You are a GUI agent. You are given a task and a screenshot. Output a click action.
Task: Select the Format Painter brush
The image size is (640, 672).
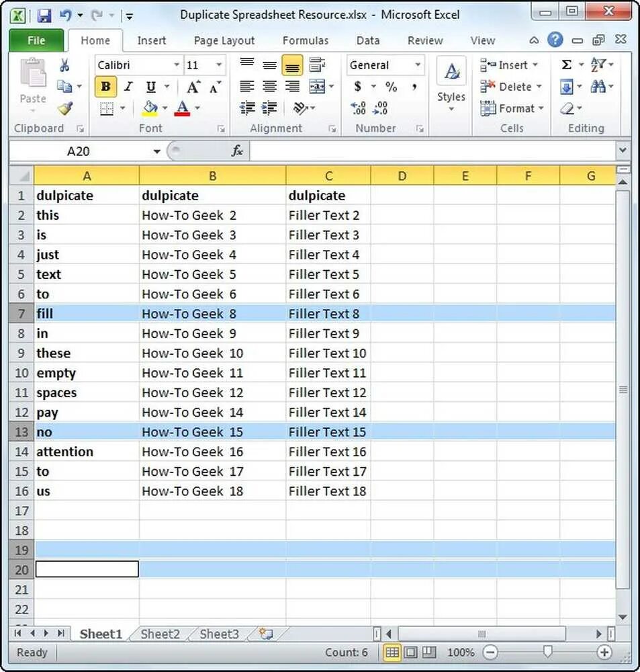65,108
